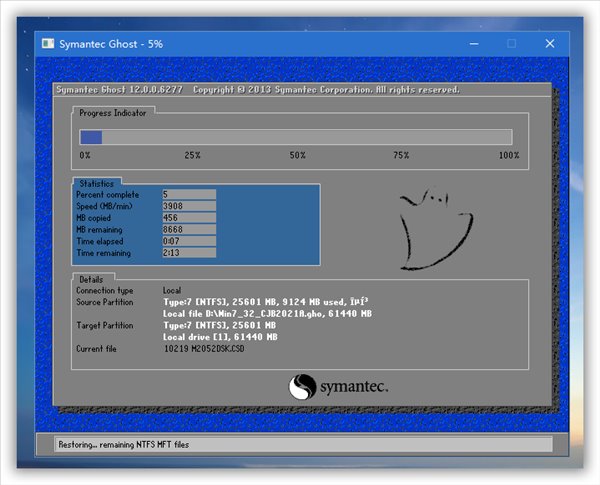Click the MB copied value 456

(x=189, y=217)
